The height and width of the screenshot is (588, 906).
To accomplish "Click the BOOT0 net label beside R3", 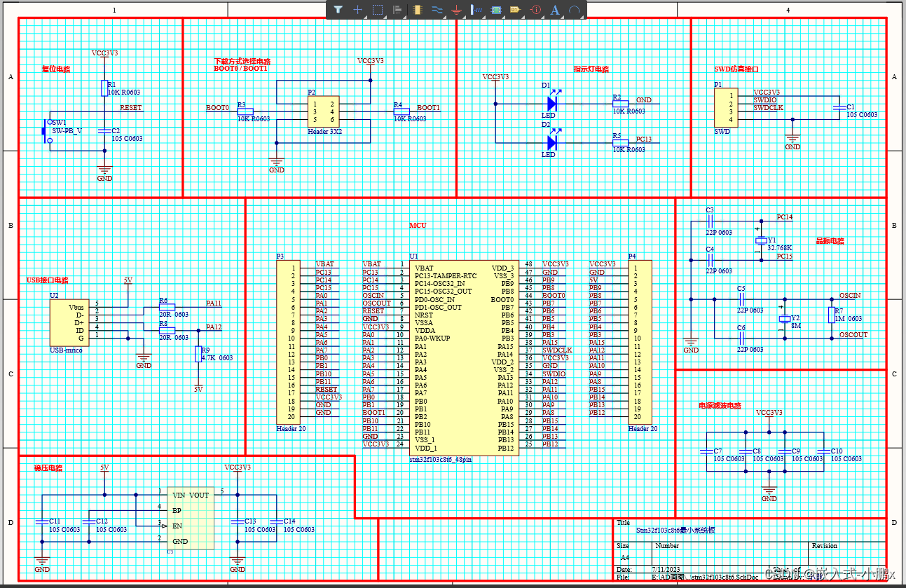I will (x=217, y=108).
